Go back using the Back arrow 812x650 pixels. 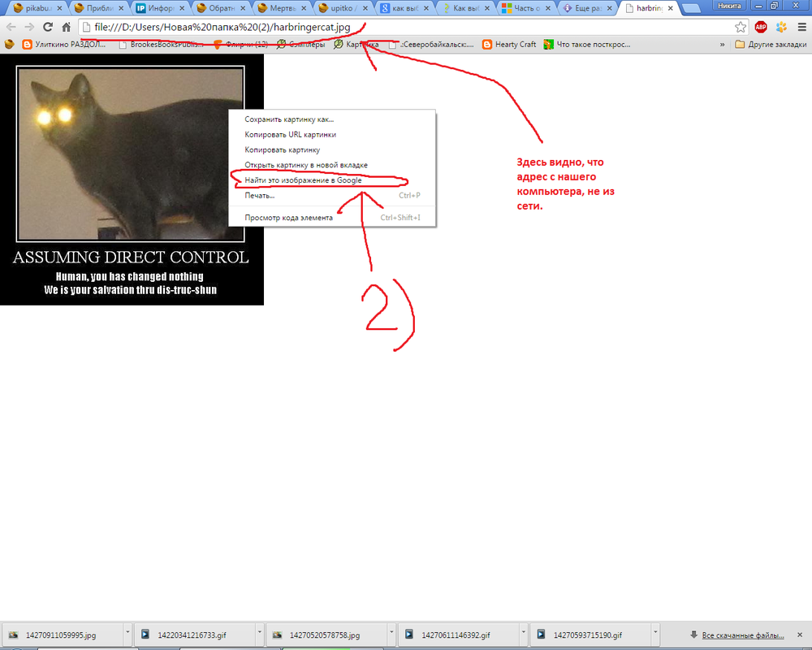(11, 27)
